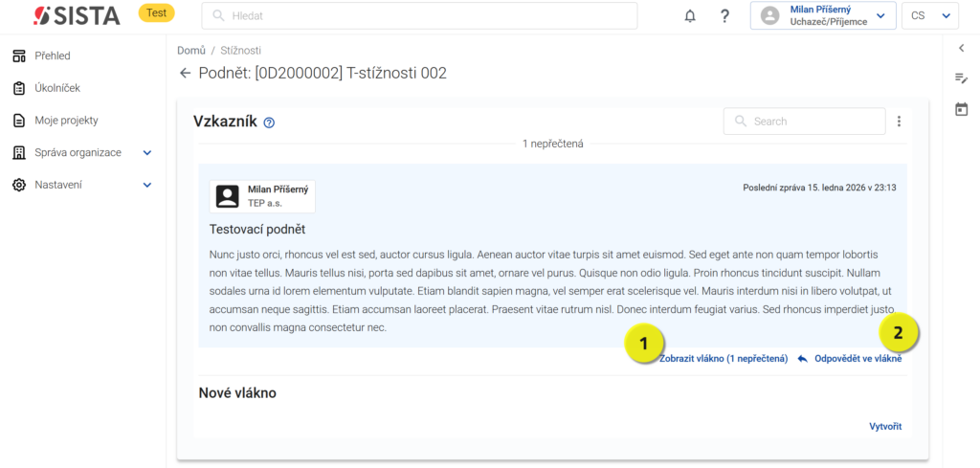Click the help question mark icon
Image resolution: width=980 pixels, height=468 pixels.
tap(724, 16)
